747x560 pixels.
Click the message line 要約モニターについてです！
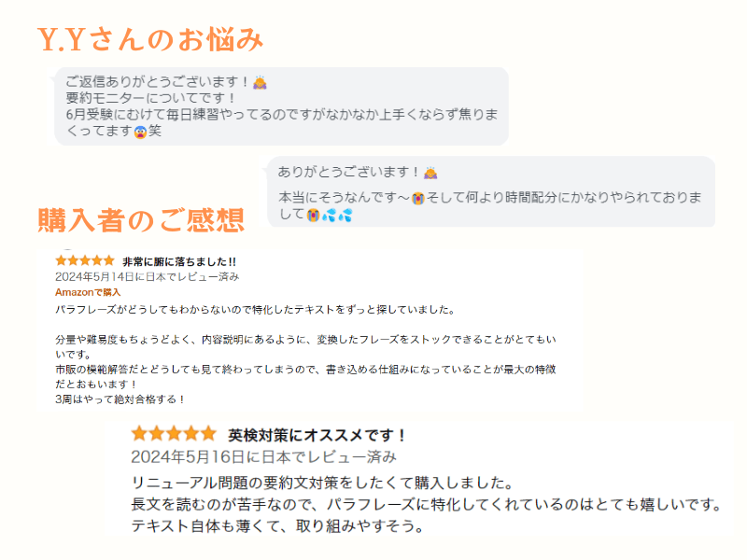pyautogui.click(x=151, y=98)
